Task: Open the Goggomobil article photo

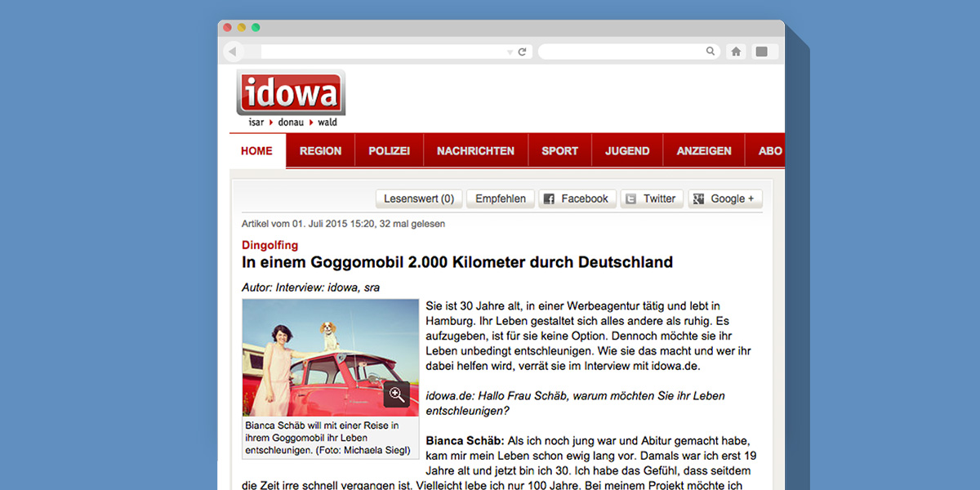Action: pos(330,358)
